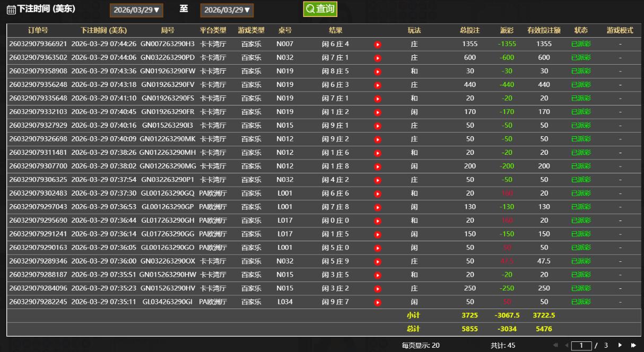
Task: Play replay for order 260329079366921
Action: [x=378, y=45]
